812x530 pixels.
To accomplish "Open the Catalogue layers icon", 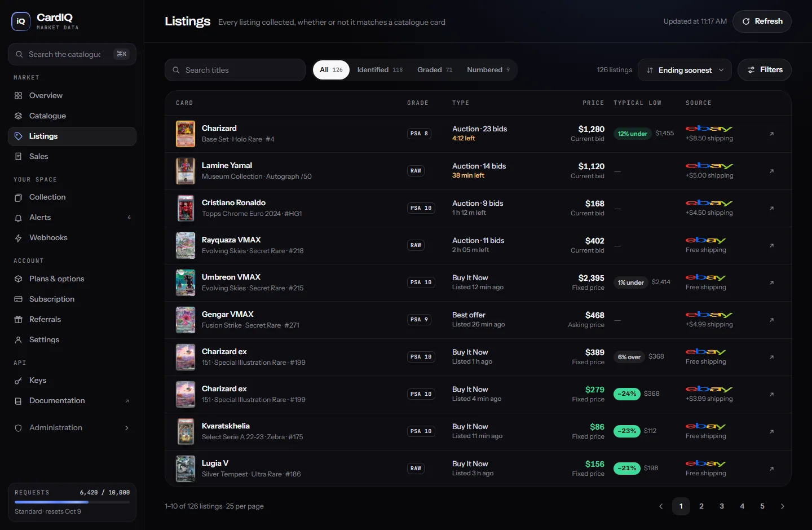I will coord(19,116).
